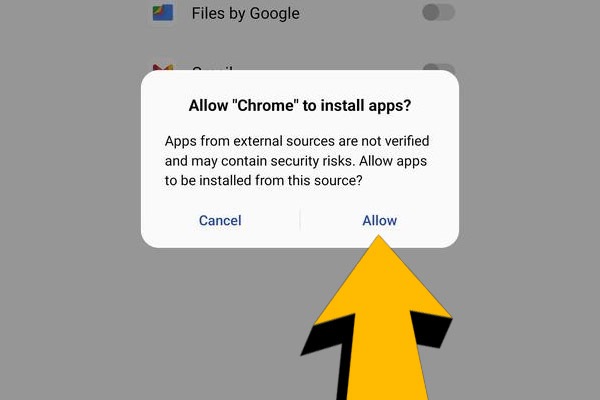The image size is (600, 400).
Task: Click the divider between Cancel and Allow
Action: (x=300, y=220)
